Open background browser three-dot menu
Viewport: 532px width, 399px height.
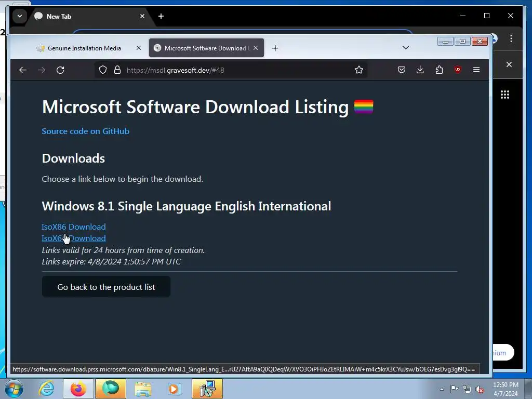(511, 38)
